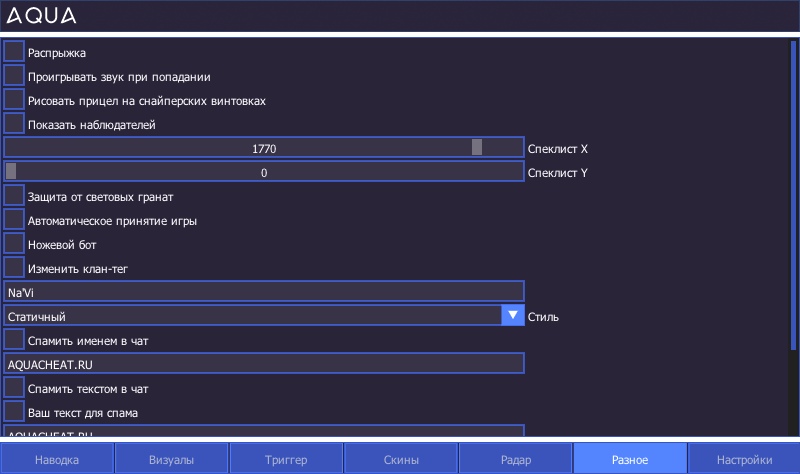Toggle Защита от световых гранат checkbox
800x474 pixels.
(x=14, y=196)
